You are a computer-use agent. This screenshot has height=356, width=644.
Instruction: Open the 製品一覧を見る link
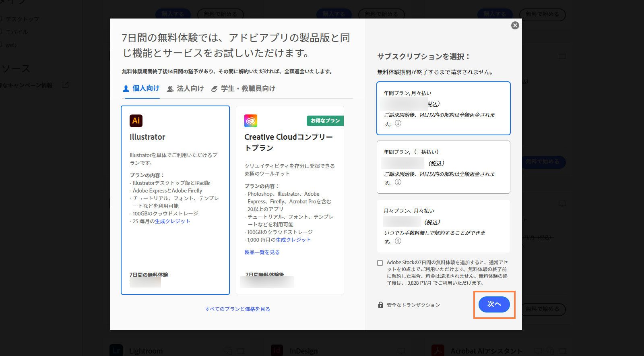(x=262, y=253)
